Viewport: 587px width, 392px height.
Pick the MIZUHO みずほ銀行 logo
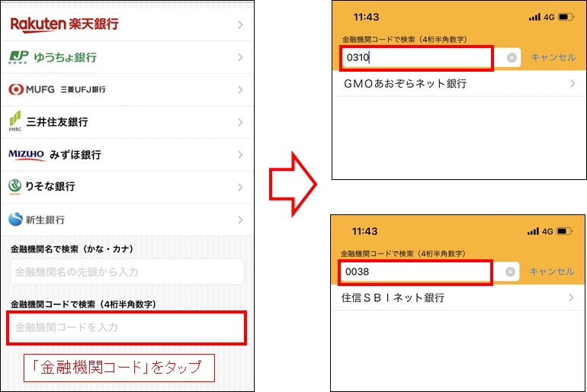point(55,154)
